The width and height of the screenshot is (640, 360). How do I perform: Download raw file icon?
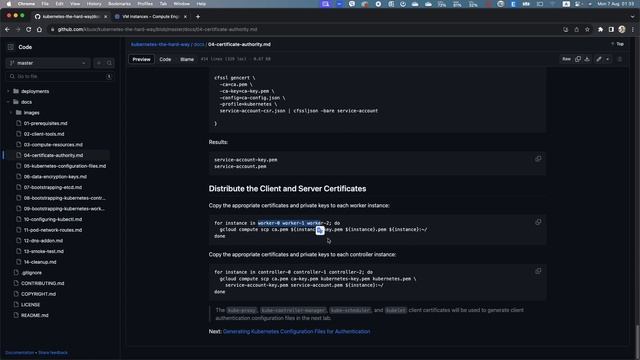coord(587,59)
